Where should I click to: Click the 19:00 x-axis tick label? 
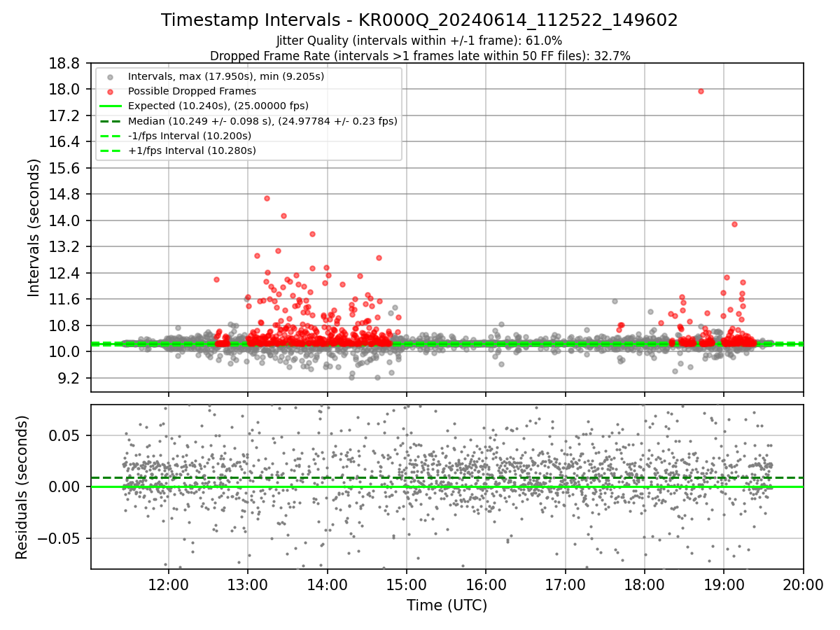(x=724, y=584)
